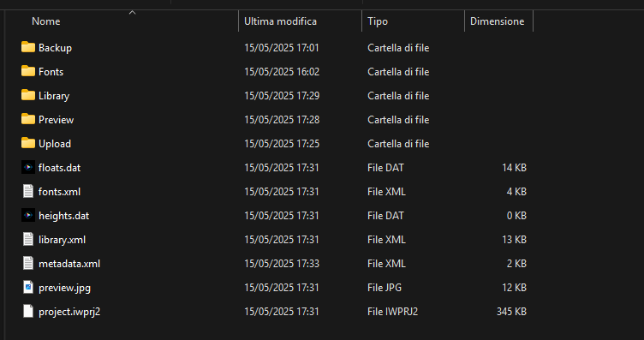Click the preview.jpg image file icon

click(x=28, y=287)
